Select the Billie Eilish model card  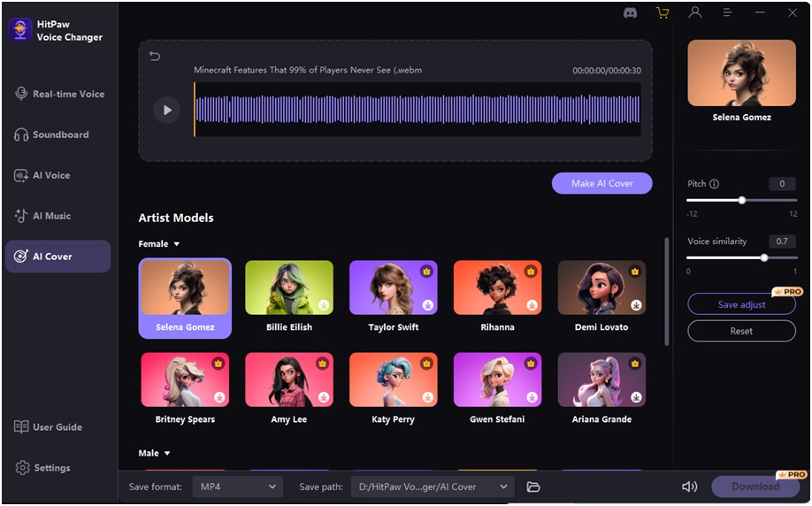click(x=289, y=296)
